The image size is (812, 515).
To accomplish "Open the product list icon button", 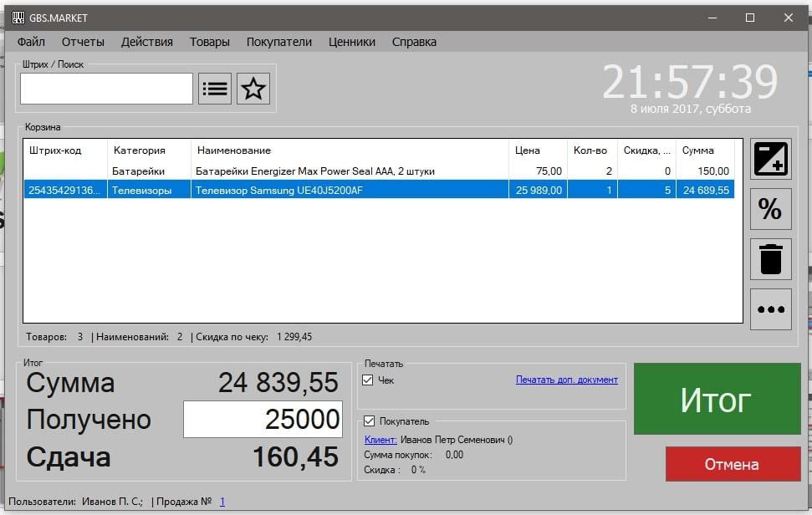I will click(215, 89).
